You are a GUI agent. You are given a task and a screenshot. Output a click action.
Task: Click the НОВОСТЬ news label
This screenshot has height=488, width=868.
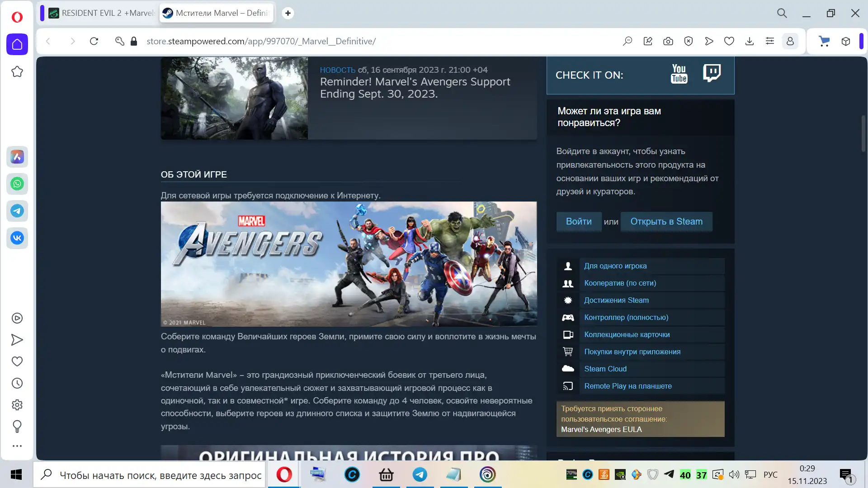tap(338, 70)
